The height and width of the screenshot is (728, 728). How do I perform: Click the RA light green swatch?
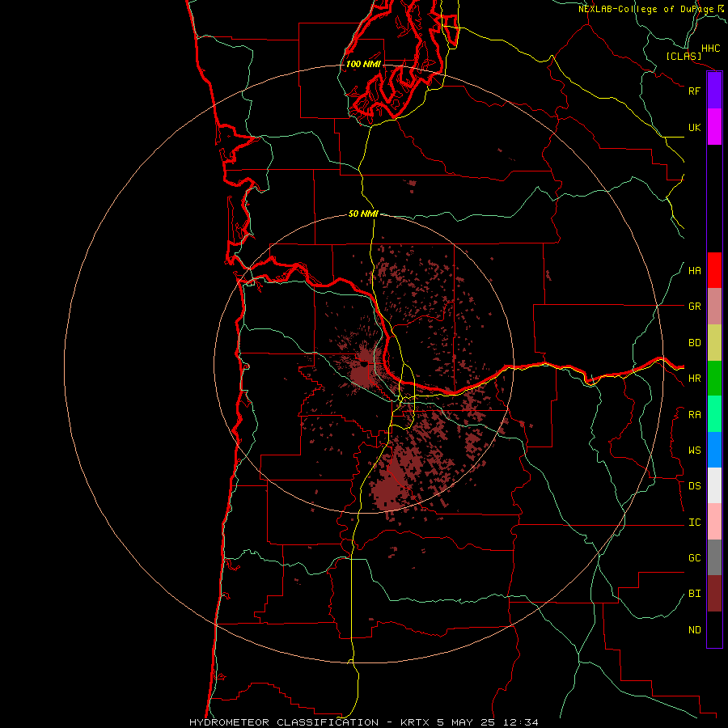714,414
